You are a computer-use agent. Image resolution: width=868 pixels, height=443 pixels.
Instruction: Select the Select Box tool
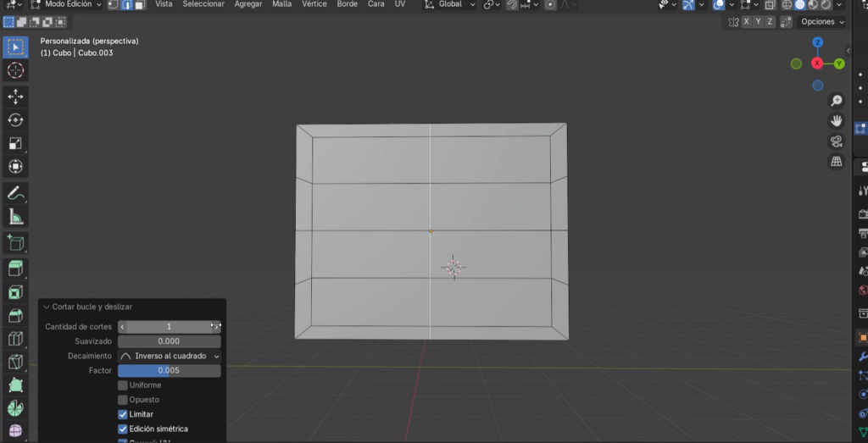tap(15, 47)
